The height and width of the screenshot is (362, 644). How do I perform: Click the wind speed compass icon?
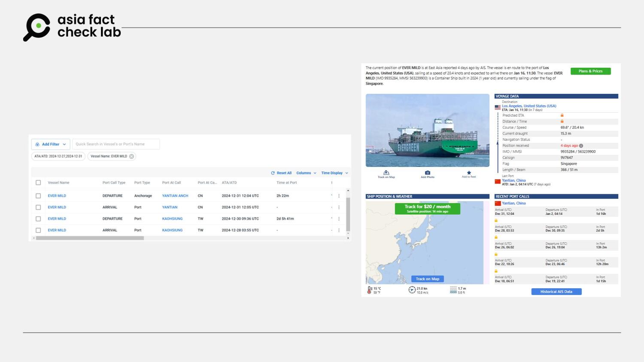point(412,290)
